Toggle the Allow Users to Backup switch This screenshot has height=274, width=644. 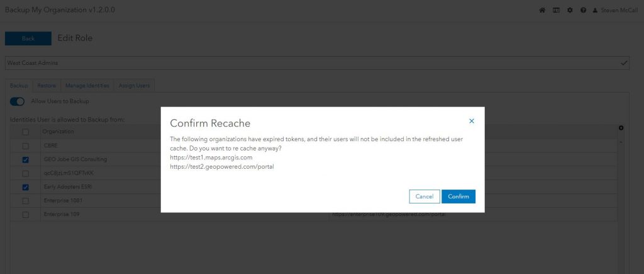[18, 101]
